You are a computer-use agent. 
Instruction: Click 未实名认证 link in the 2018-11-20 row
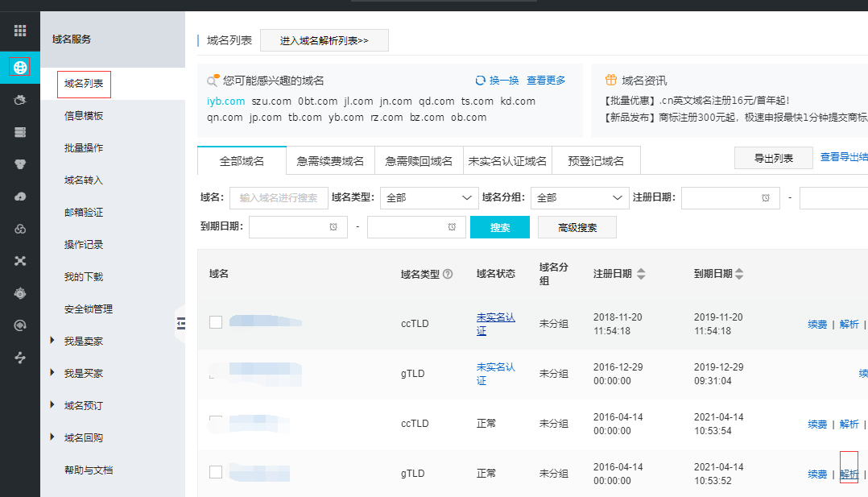(x=495, y=324)
